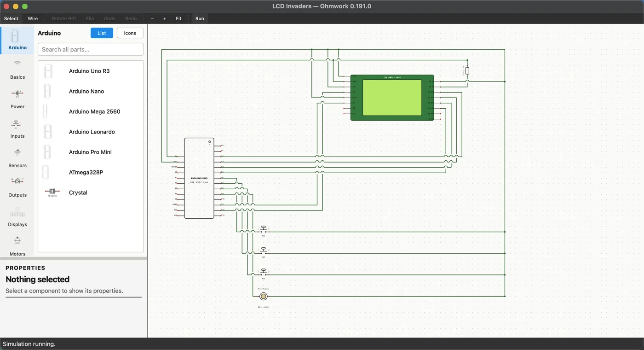Screen dimensions: 644x350
Task: Click the 'Nothing selected' properties heading
Action: 37,280
